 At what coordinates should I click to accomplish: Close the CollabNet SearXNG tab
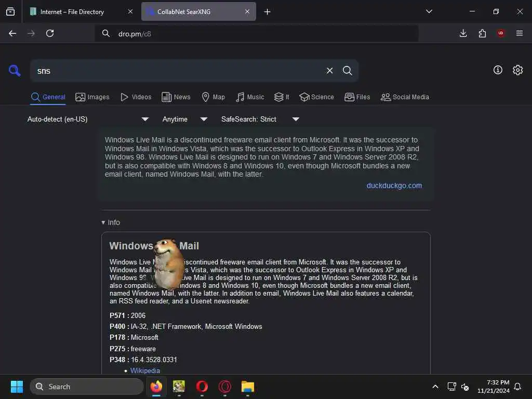[x=247, y=11]
